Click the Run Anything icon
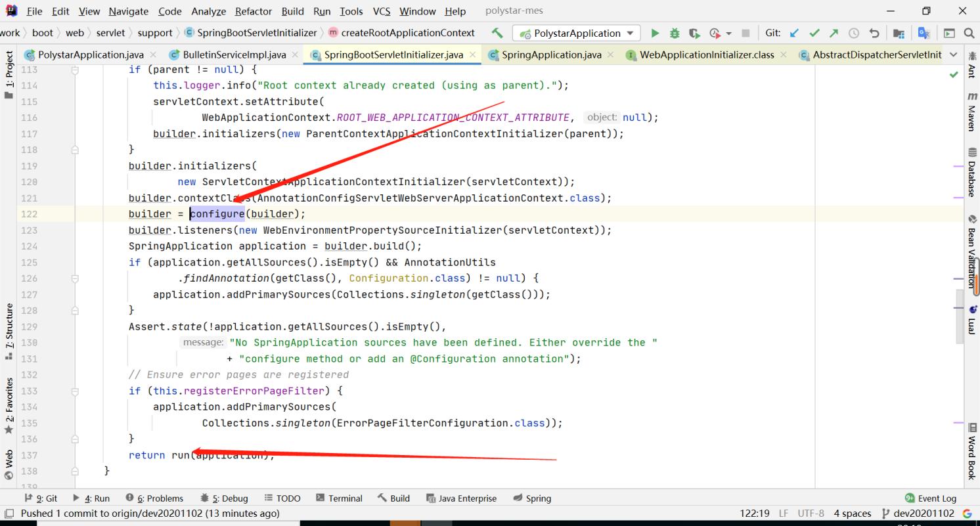The image size is (980, 526). point(949,33)
